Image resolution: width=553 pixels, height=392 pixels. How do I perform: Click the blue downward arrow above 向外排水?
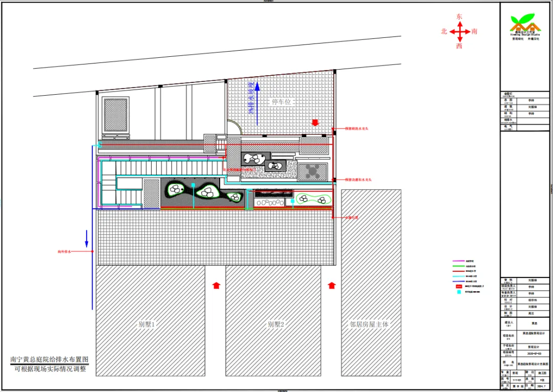point(87,239)
